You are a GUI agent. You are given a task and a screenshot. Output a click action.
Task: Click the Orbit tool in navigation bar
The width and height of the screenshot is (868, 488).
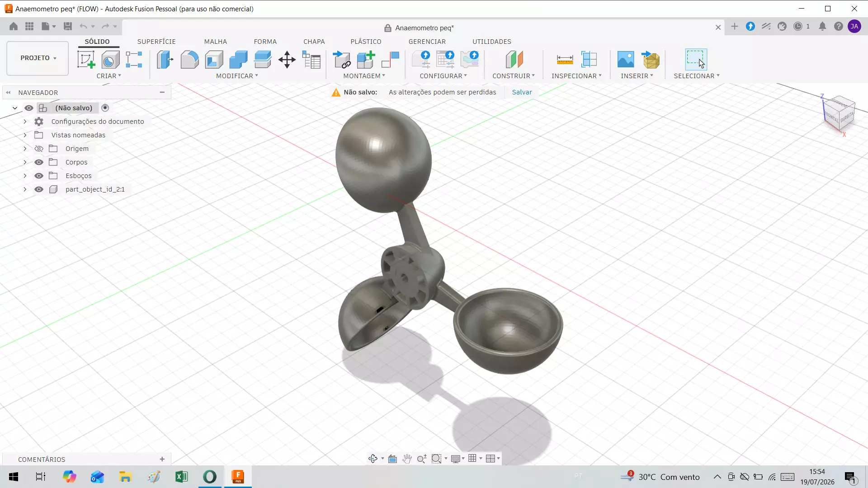(373, 459)
